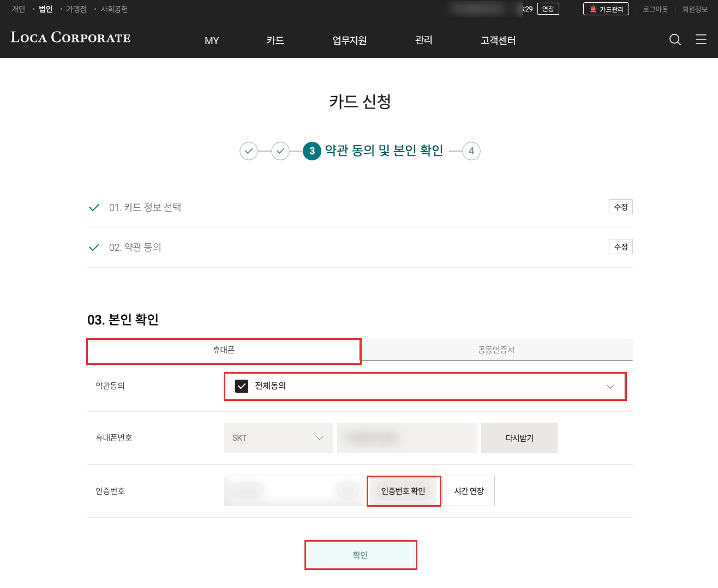Screen dimensions: 718x588
Task: Select the 휴대폰 verification tab
Action: click(x=224, y=350)
